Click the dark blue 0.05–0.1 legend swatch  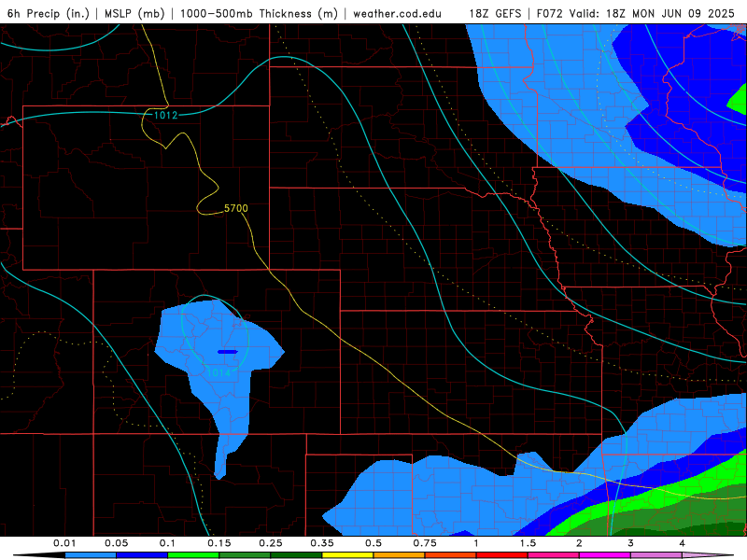pos(142,555)
